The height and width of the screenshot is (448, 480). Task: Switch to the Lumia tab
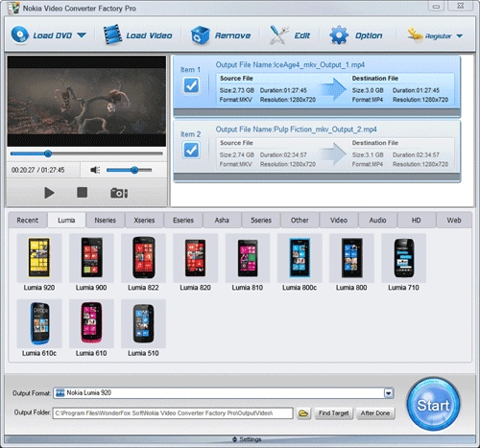point(66,220)
